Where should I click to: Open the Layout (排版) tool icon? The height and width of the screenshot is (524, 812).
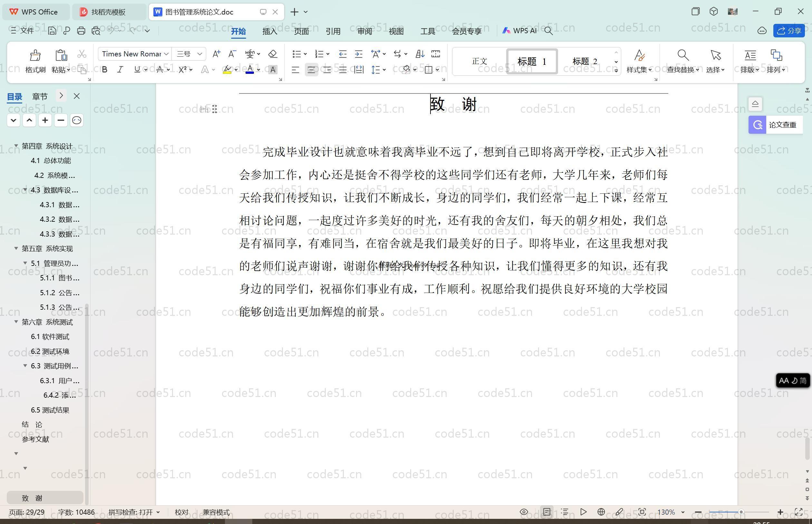[x=750, y=55]
